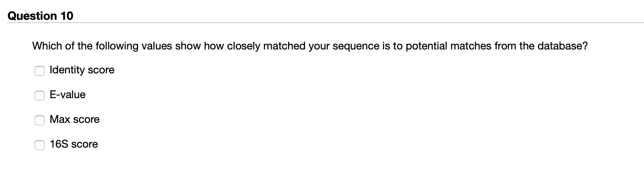
Task: Click the "16S score" answer label
Action: (74, 144)
